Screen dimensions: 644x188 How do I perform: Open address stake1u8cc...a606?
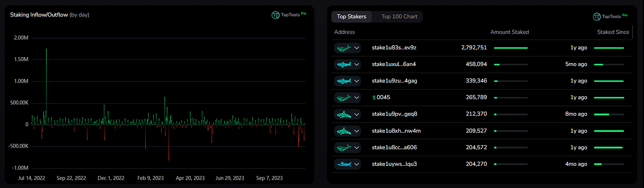click(395, 147)
